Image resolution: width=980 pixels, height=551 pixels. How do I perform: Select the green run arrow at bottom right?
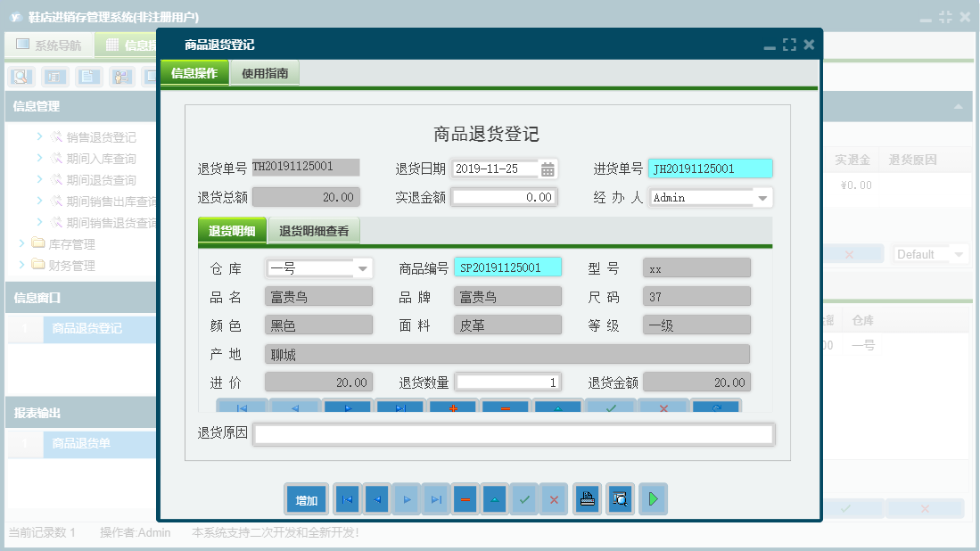pos(653,499)
